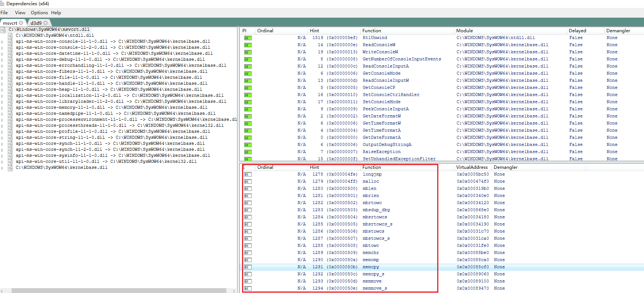Close the d3d9 tab
Screen dimensions: 644x293
45,23
